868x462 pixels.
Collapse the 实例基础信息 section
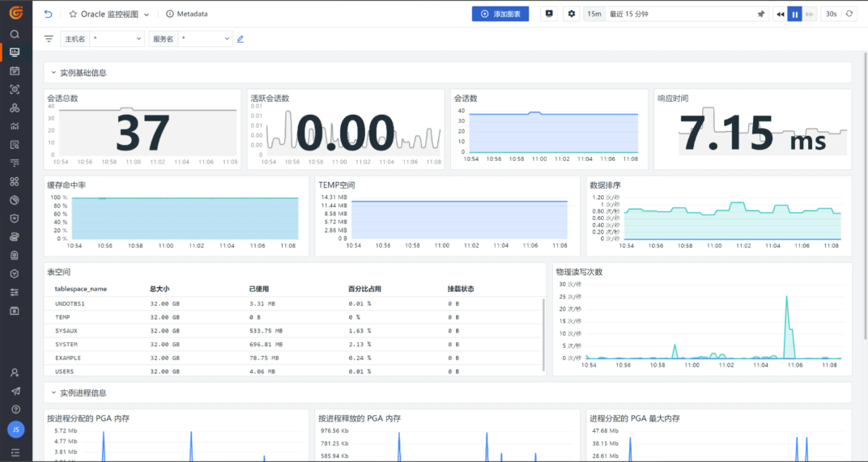tap(53, 73)
